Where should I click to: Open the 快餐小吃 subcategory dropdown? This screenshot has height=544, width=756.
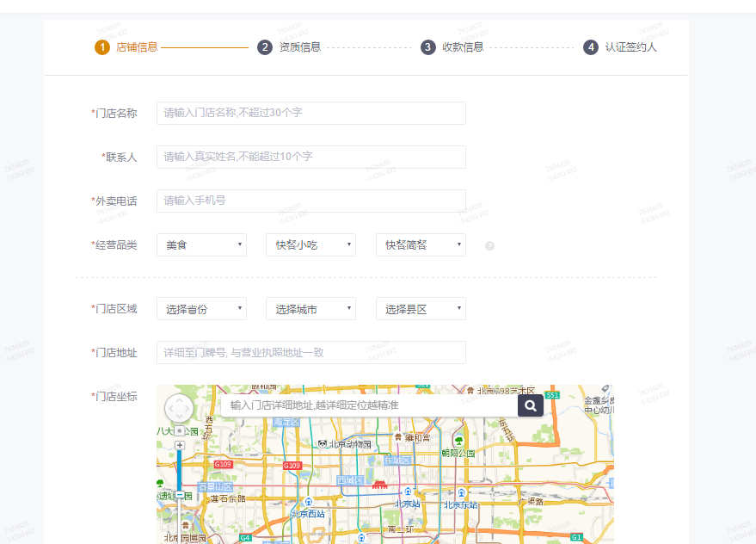coord(310,245)
